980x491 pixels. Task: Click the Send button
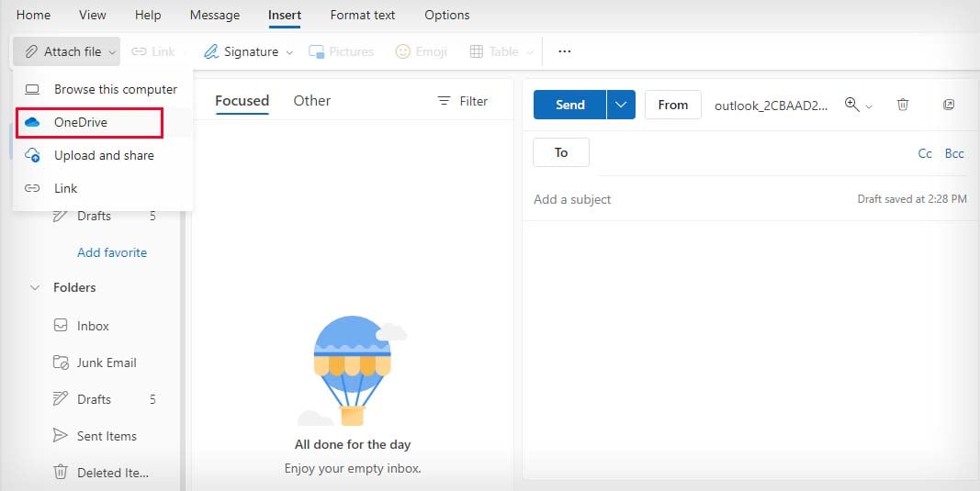click(569, 105)
